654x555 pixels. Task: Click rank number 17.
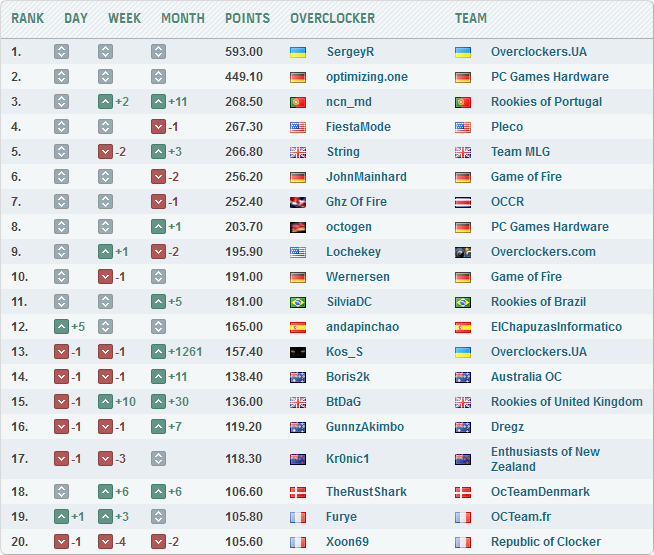point(20,459)
